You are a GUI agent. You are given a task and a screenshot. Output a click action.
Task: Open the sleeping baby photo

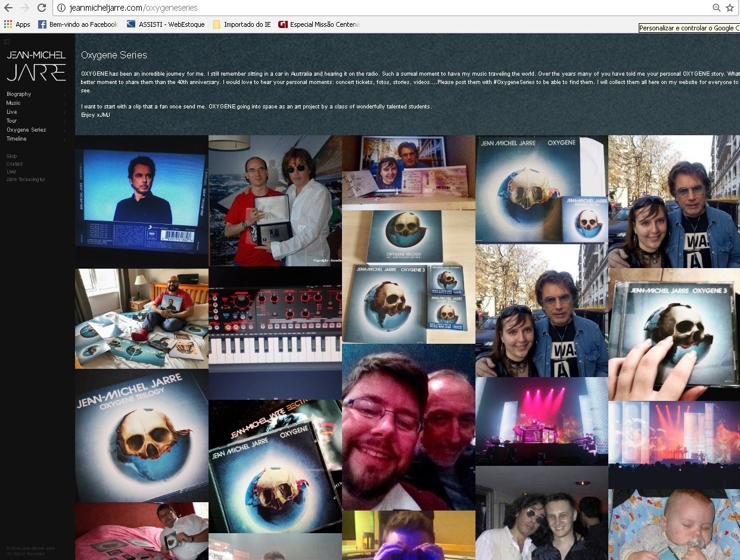pos(674,524)
